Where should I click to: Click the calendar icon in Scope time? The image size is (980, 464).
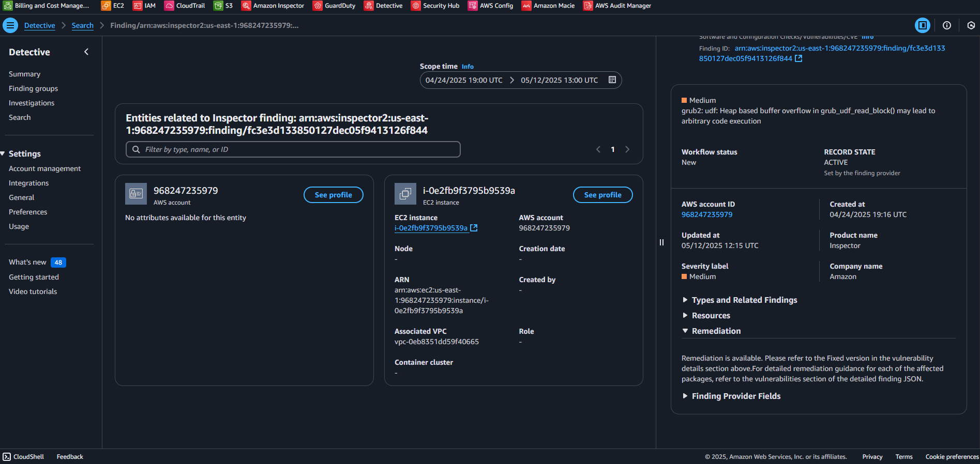(612, 80)
